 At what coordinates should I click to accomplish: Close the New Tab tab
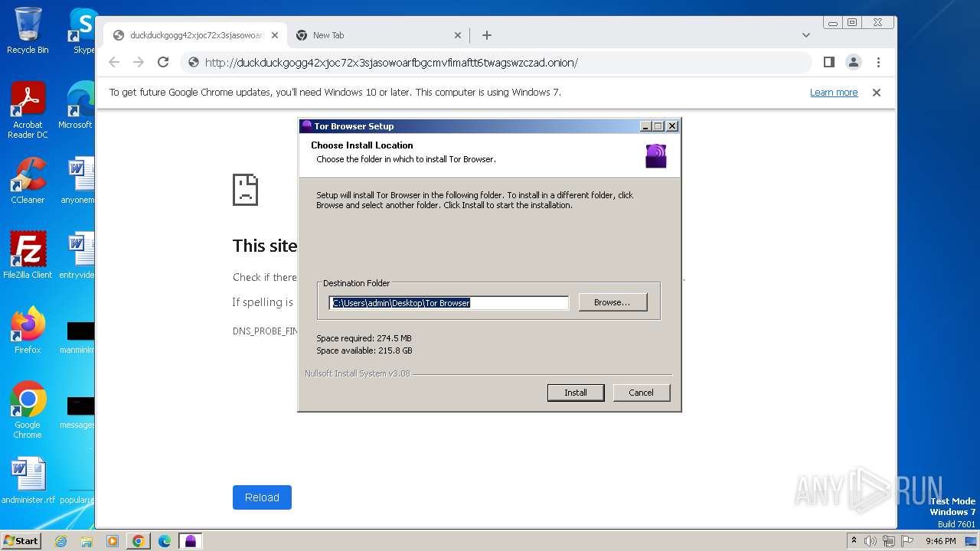(x=458, y=35)
